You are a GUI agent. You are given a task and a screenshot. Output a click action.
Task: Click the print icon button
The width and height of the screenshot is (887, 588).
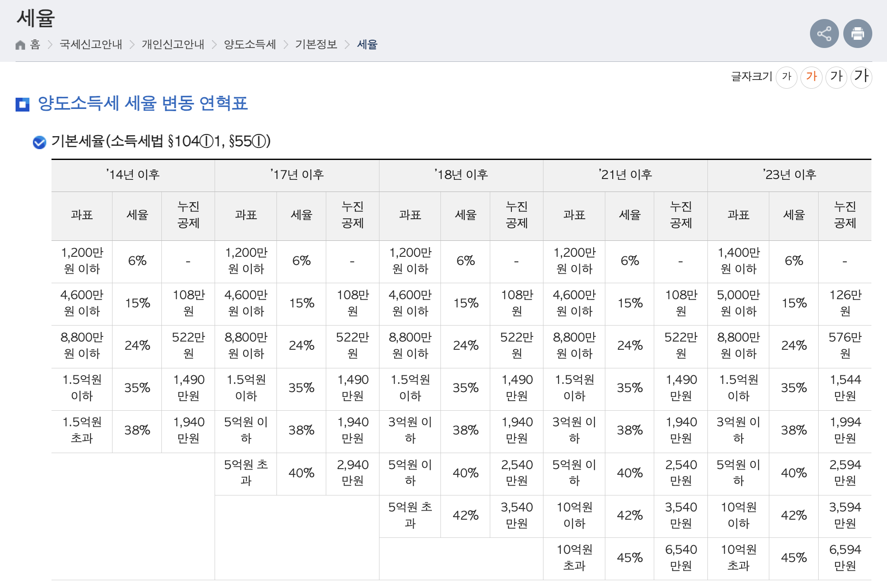click(857, 34)
